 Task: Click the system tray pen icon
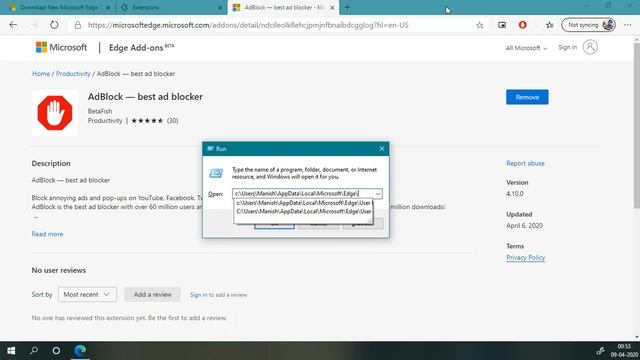pyautogui.click(x=600, y=351)
